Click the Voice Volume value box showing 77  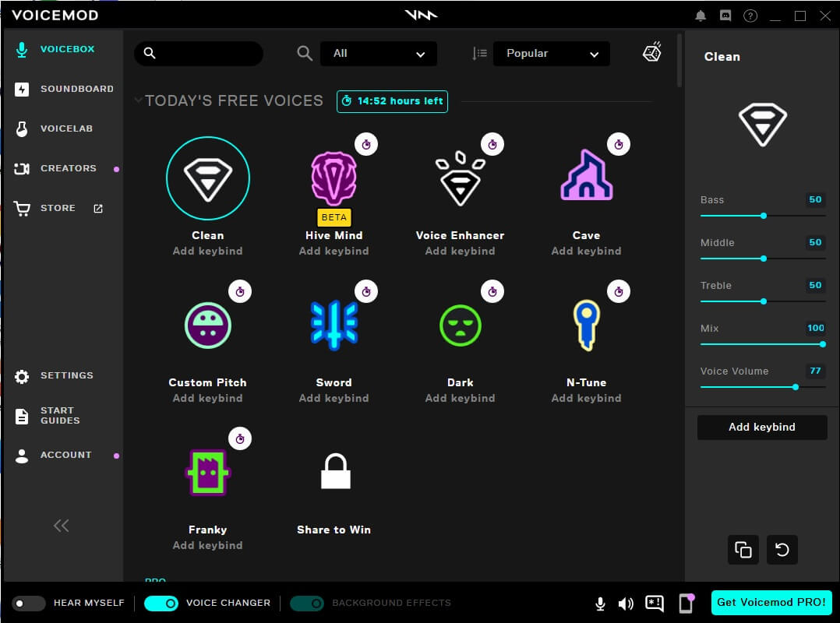tap(815, 371)
